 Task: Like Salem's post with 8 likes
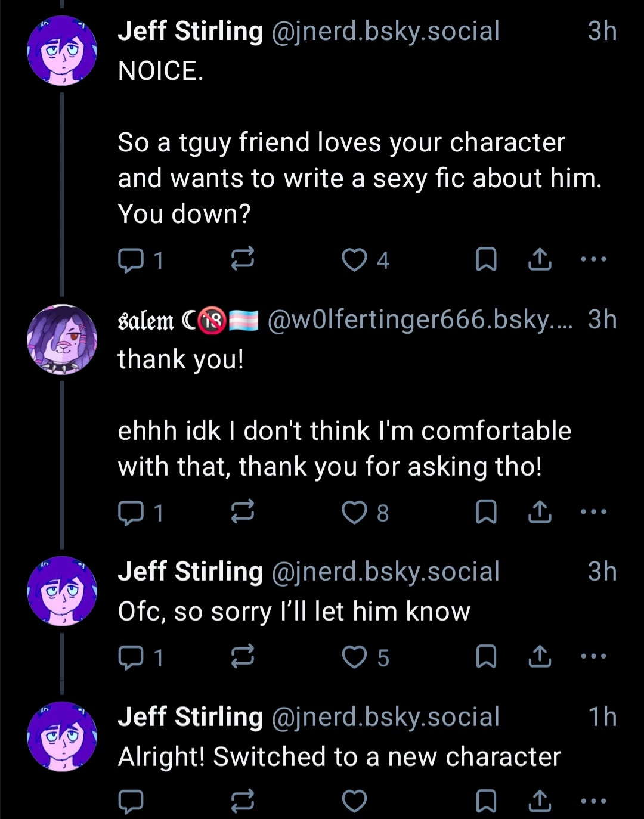[x=354, y=512]
